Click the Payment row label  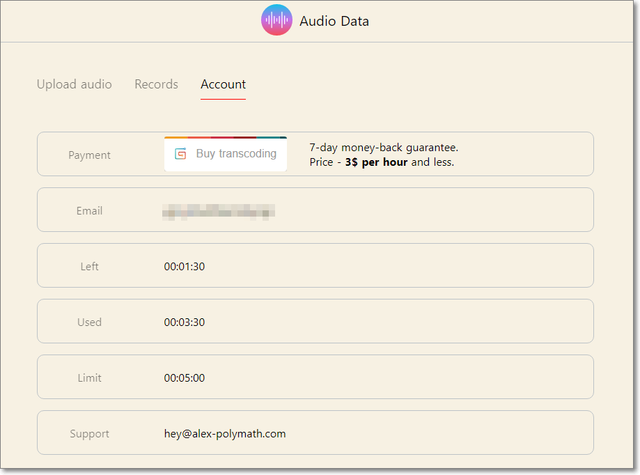pos(90,155)
